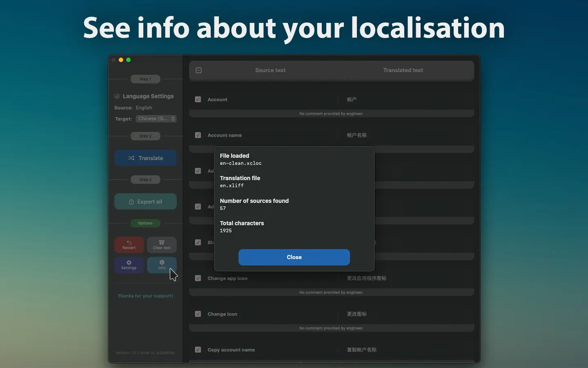
Task: Close the file info dialog
Action: (294, 257)
